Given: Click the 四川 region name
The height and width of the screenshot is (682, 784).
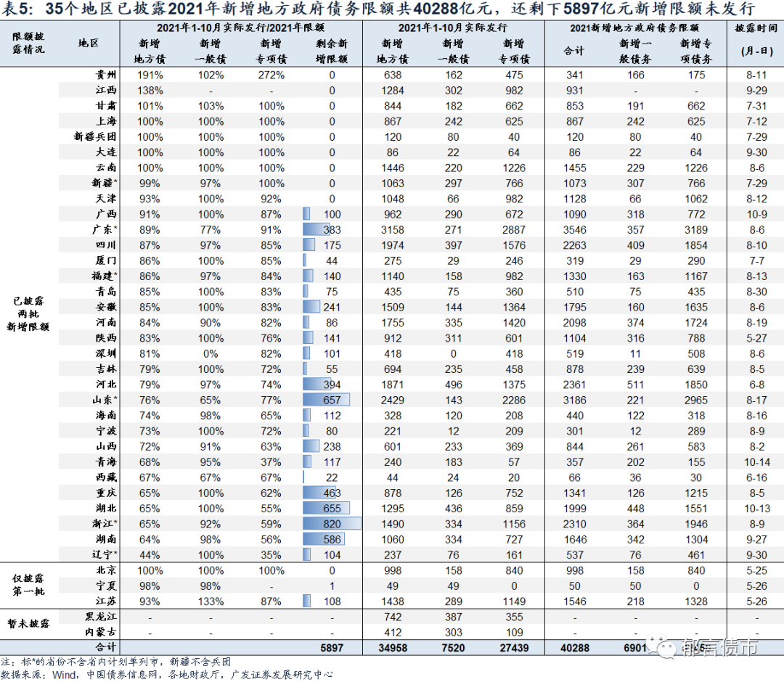Looking at the screenshot, I should [x=106, y=245].
